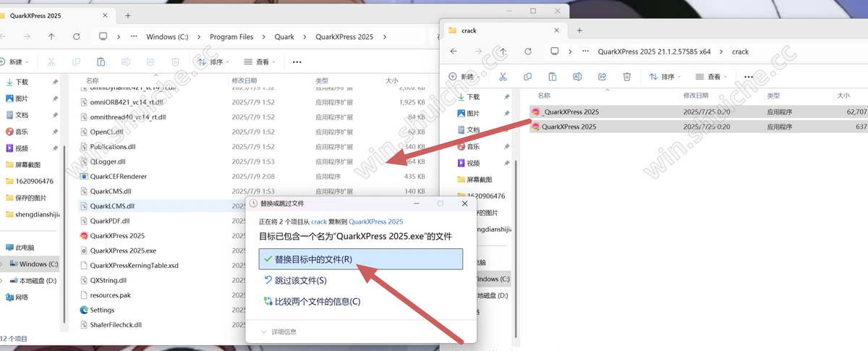Open more options ellipsis in crack toolbar
This screenshot has width=868, height=351.
click(x=749, y=76)
